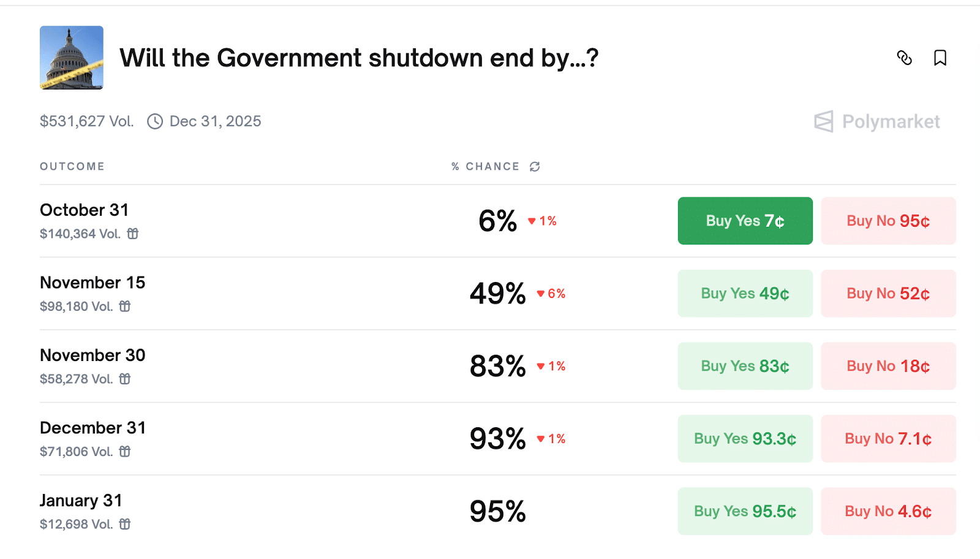The image size is (980, 559).
Task: Click the Capitol building thumbnail image
Action: click(72, 58)
